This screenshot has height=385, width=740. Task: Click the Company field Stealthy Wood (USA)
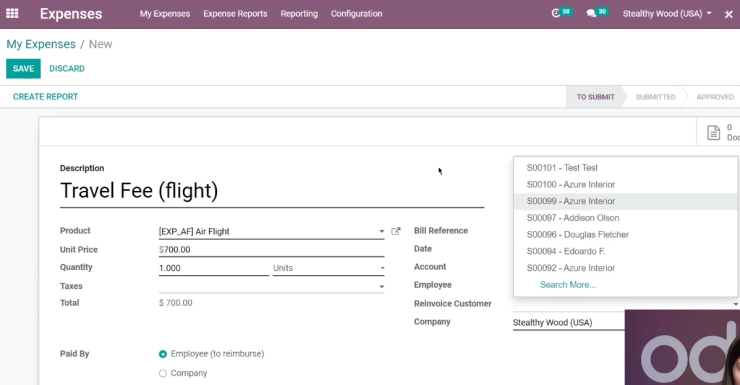tap(568, 323)
